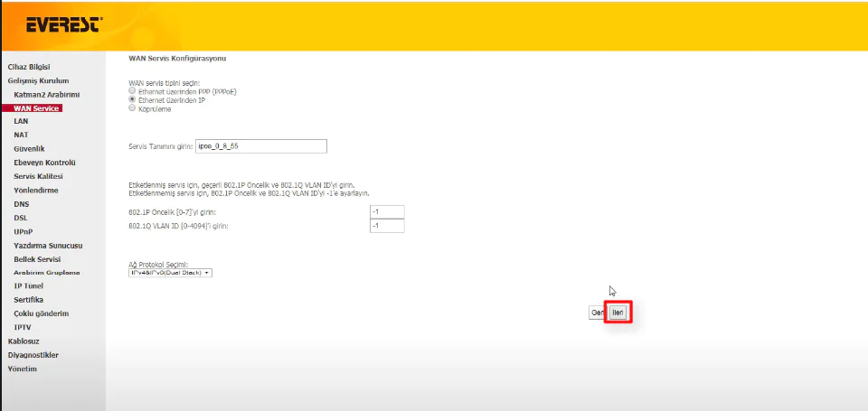Open Bellek Servisi page
Image resolution: width=868 pixels, height=411 pixels.
(x=37, y=259)
